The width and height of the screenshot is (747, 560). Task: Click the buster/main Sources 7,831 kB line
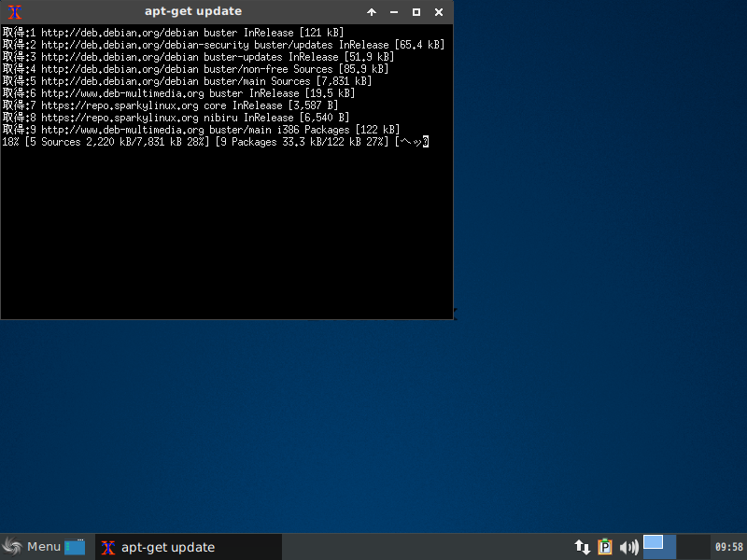tap(187, 81)
